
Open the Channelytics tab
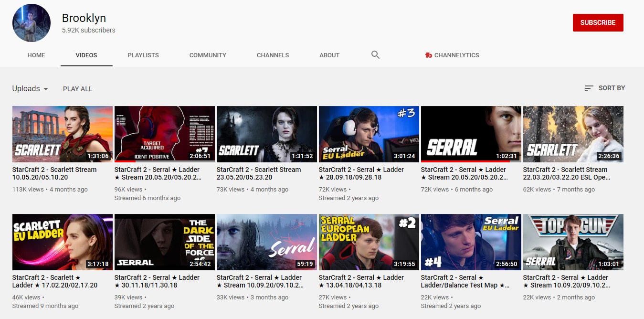(x=452, y=55)
